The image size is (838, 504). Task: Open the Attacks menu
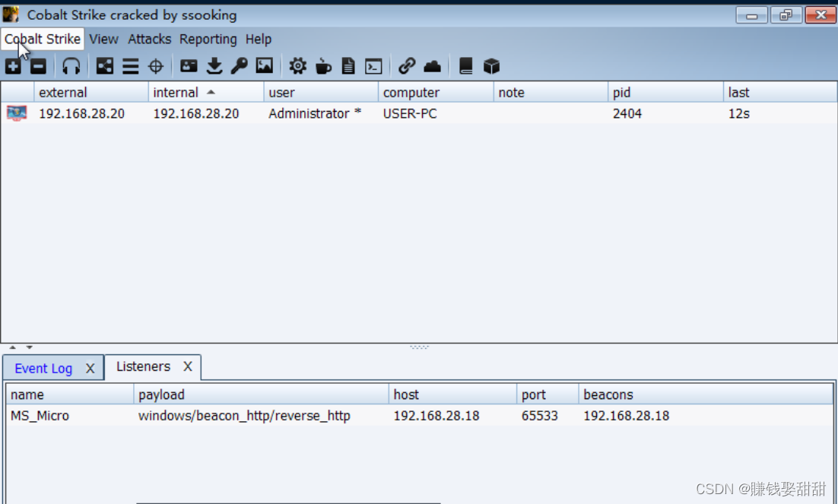point(150,39)
